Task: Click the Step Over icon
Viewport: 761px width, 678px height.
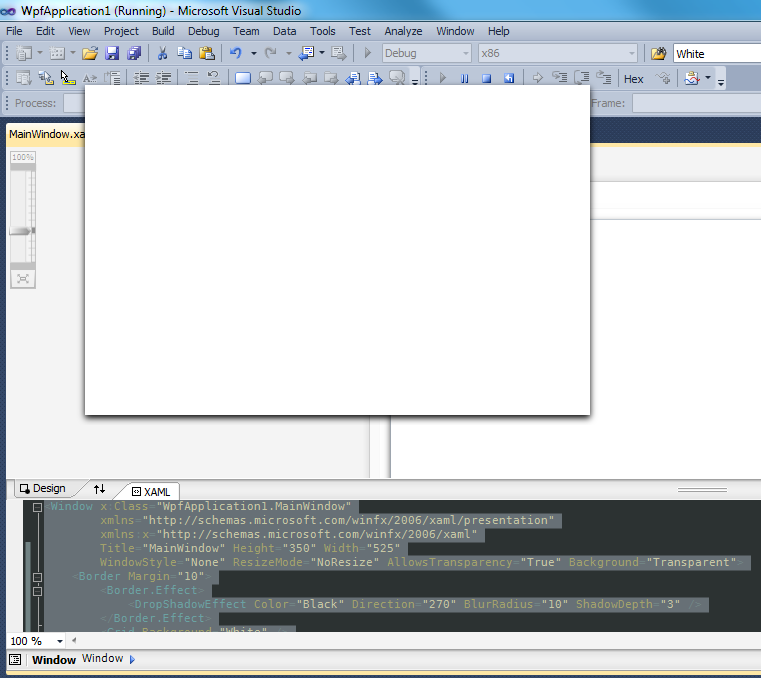Action: 581,78
